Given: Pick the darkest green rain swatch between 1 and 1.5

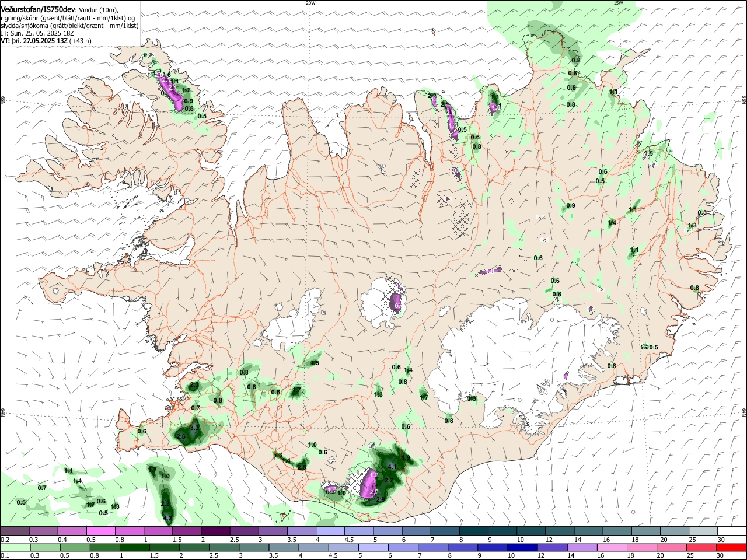Looking at the screenshot, I should tap(134, 547).
